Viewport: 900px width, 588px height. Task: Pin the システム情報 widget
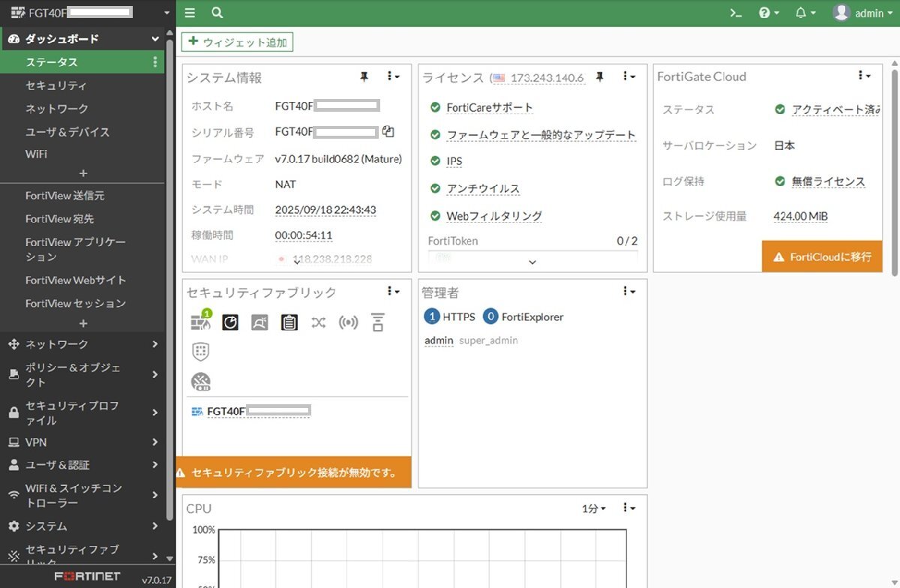364,76
